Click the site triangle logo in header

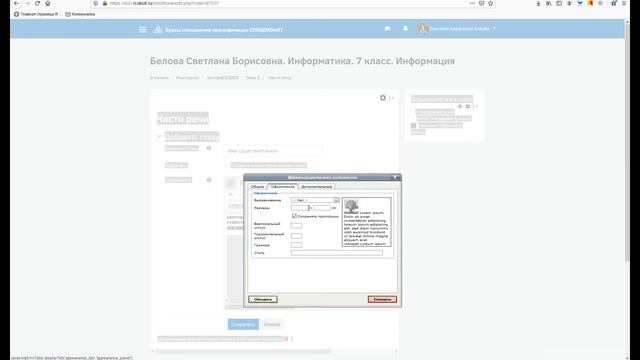click(158, 29)
